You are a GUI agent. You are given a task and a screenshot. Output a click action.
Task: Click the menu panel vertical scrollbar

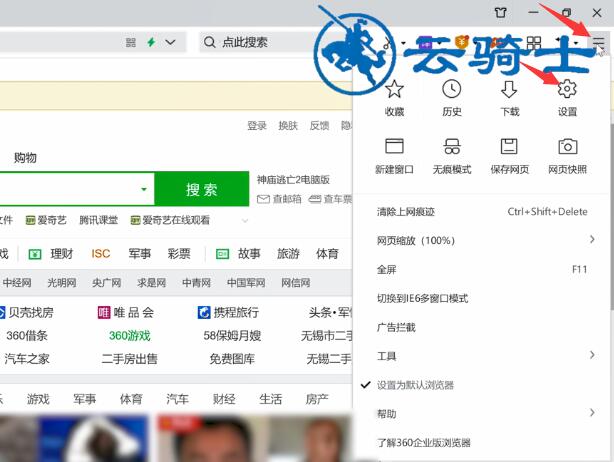coord(612,216)
